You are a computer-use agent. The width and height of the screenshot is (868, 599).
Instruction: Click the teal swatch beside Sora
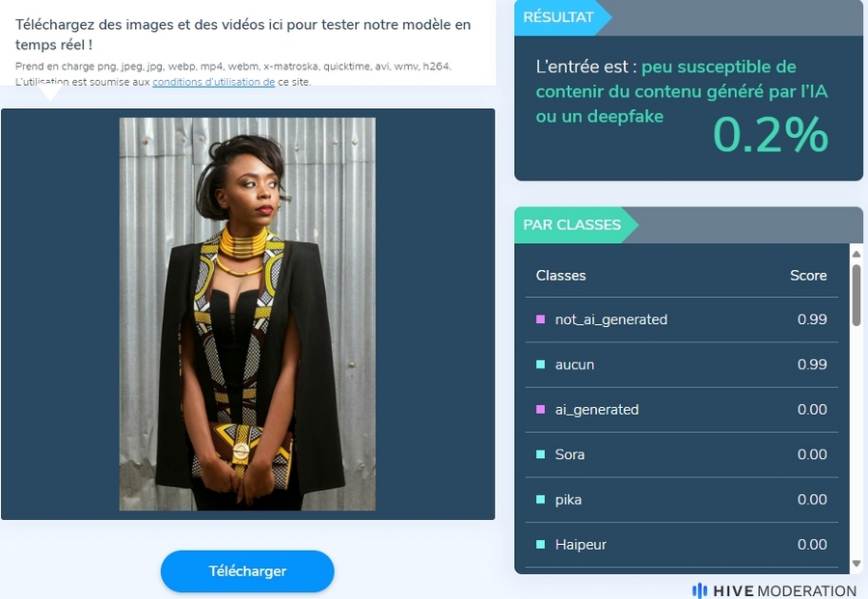tap(541, 454)
